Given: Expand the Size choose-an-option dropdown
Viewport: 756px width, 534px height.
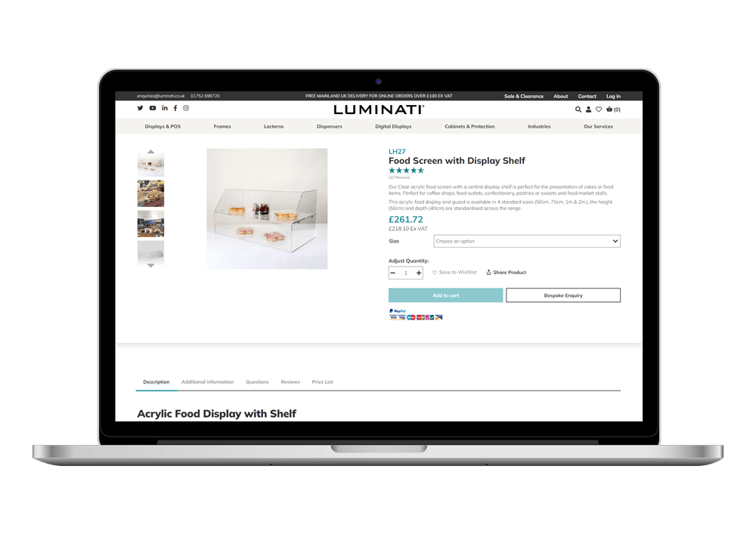Looking at the screenshot, I should click(x=527, y=241).
